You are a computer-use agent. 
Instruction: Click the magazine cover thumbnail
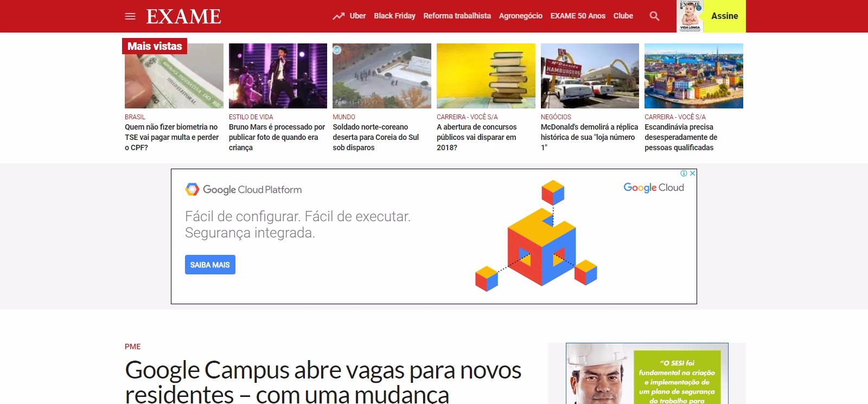tap(690, 16)
